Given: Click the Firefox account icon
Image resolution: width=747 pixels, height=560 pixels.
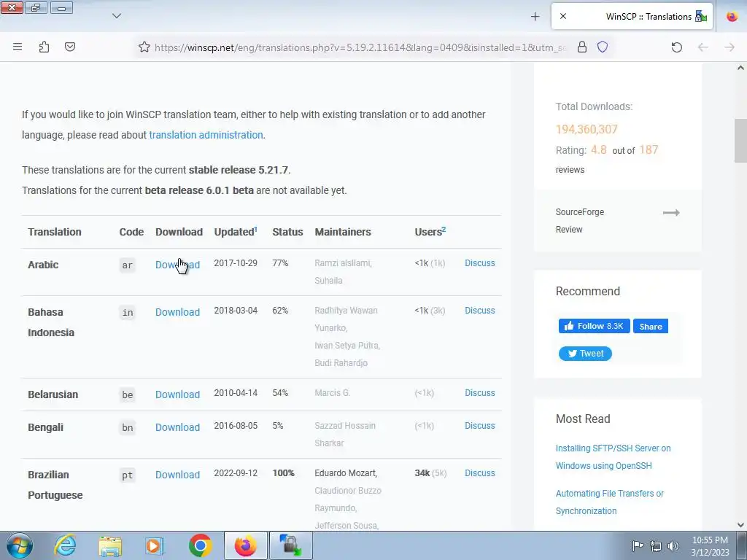Looking at the screenshot, I should tap(732, 17).
